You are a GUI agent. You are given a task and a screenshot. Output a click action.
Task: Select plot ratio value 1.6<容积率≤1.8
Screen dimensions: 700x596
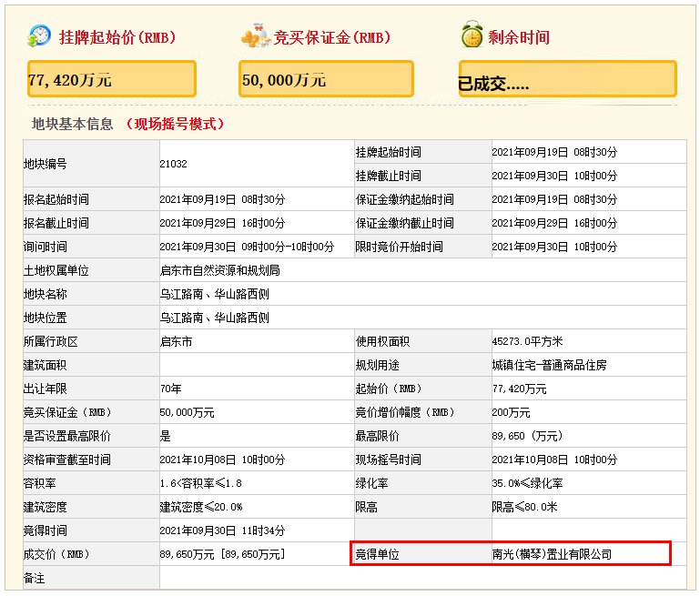tap(201, 483)
